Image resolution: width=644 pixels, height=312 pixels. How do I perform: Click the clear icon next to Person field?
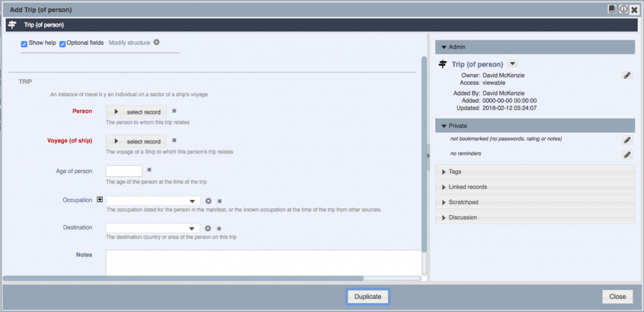click(x=174, y=111)
